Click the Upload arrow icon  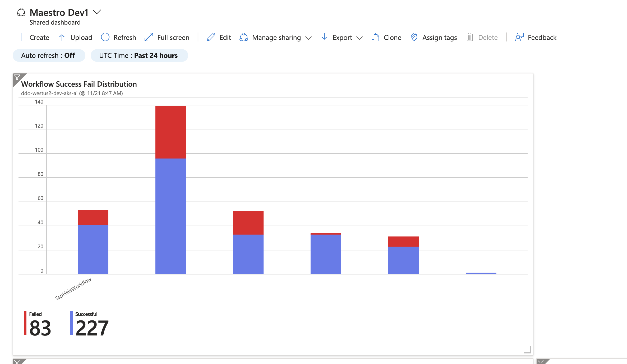pyautogui.click(x=62, y=37)
